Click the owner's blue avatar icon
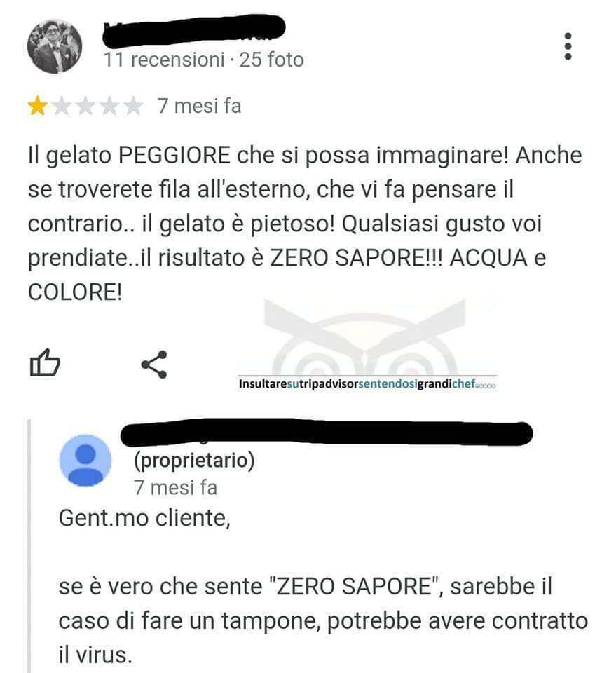This screenshot has width=616, height=673. coord(85,461)
